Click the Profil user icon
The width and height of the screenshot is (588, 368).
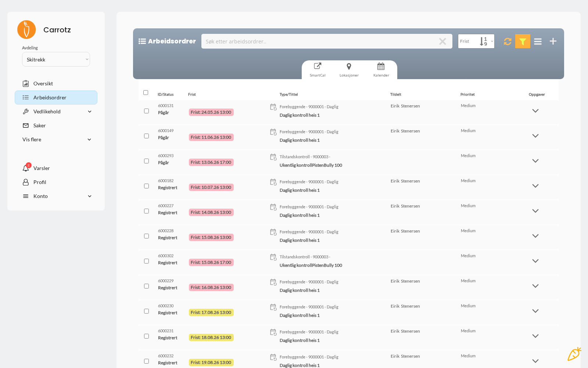26,182
